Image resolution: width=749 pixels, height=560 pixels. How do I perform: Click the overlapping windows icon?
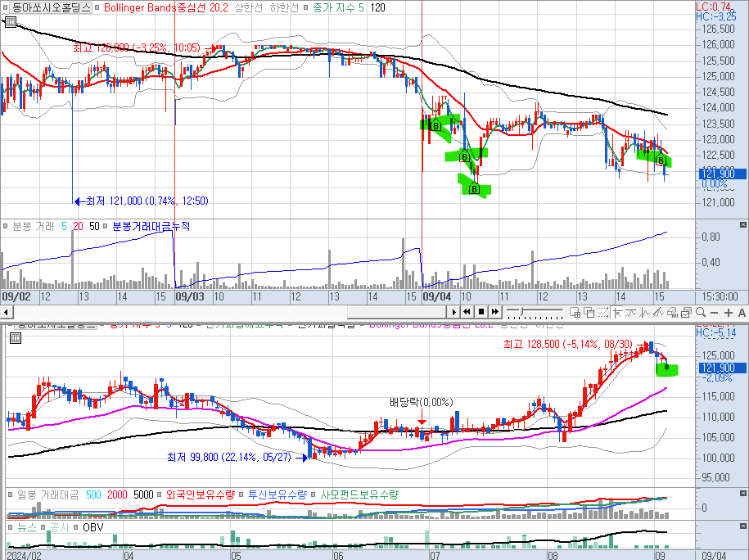coord(589,313)
